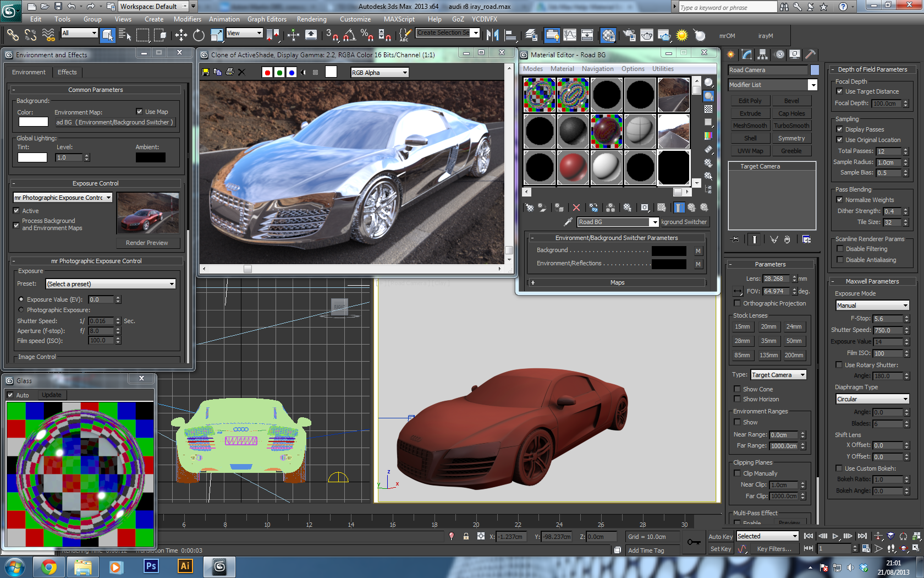The image size is (924, 578).
Task: Toggle Normalize Weights checkbox
Action: pos(839,200)
